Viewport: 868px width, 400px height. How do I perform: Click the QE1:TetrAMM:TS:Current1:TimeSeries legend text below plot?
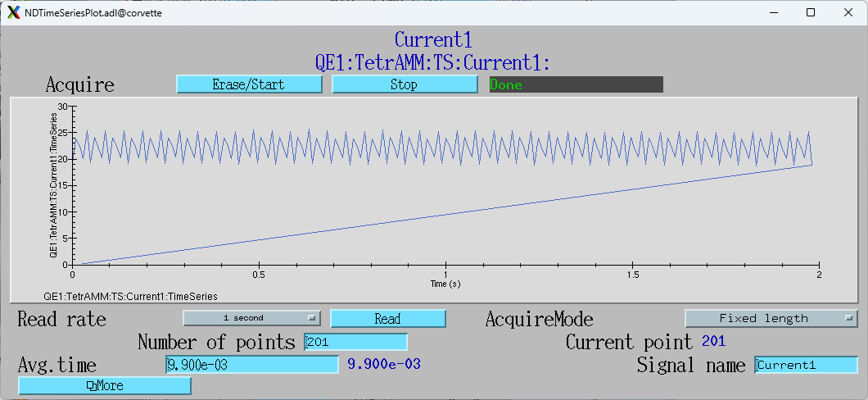point(130,297)
